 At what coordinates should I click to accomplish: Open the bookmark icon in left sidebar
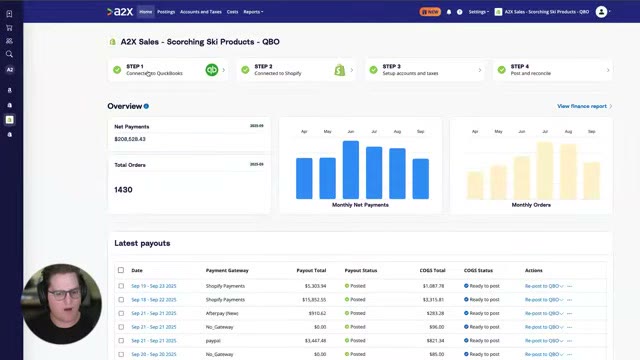click(x=9, y=14)
